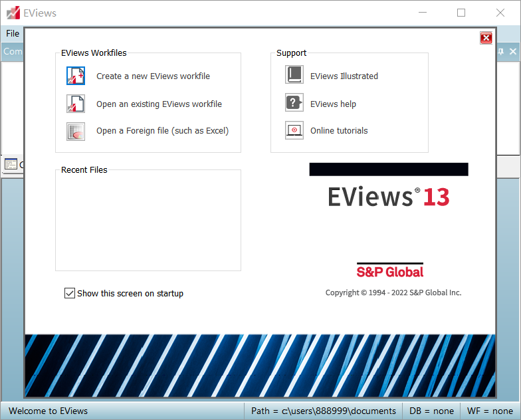Viewport: 521px width, 420px height.
Task: Click the Open Foreign file icon
Action: tap(76, 132)
